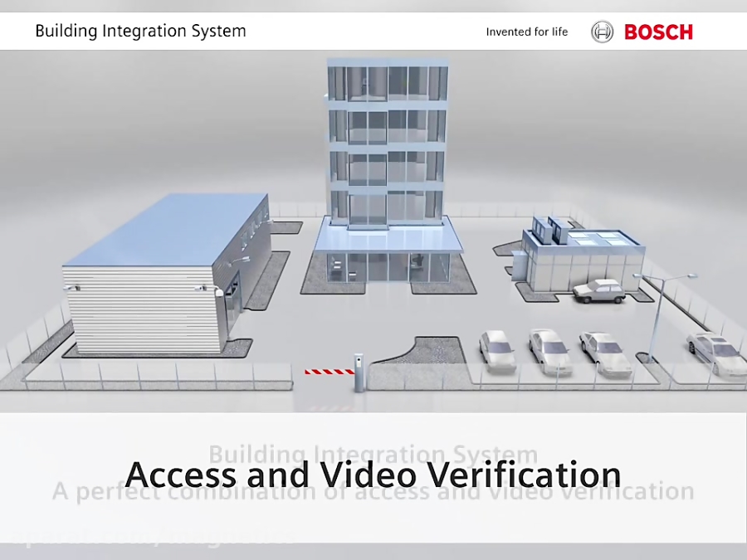The width and height of the screenshot is (747, 560).
Task: Click the Bosch anchor emblem icon
Action: coord(602,32)
